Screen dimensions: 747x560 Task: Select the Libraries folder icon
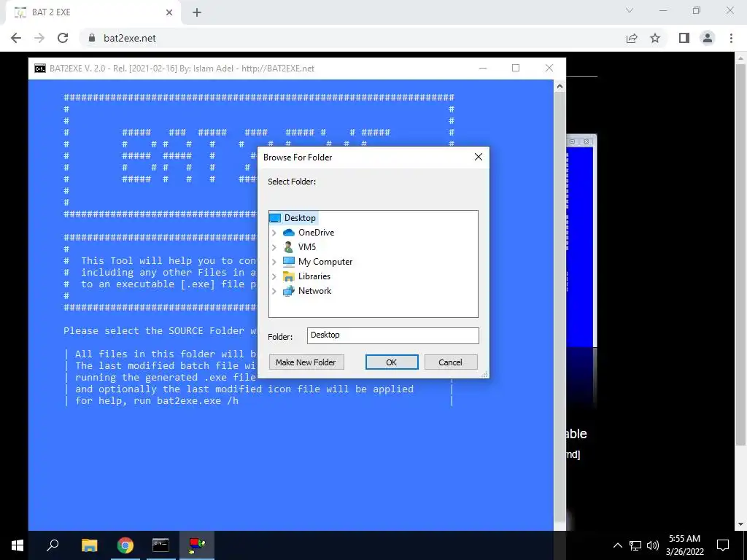[x=289, y=276]
